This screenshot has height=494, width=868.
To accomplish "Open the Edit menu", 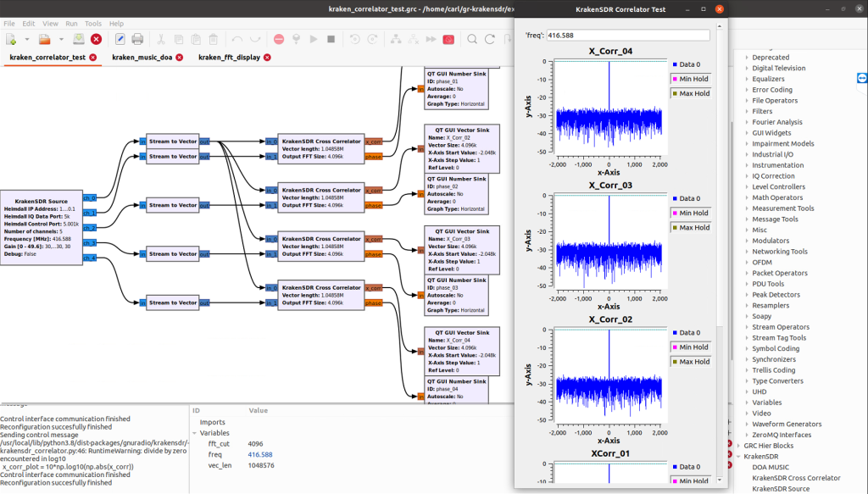I will click(x=29, y=24).
